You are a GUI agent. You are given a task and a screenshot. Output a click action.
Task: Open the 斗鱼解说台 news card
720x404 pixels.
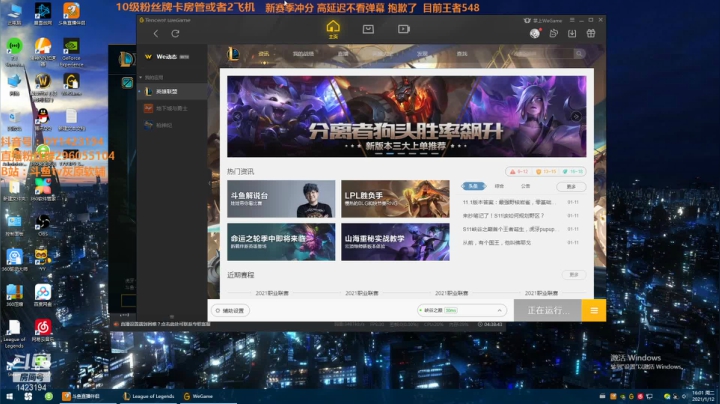click(x=281, y=199)
